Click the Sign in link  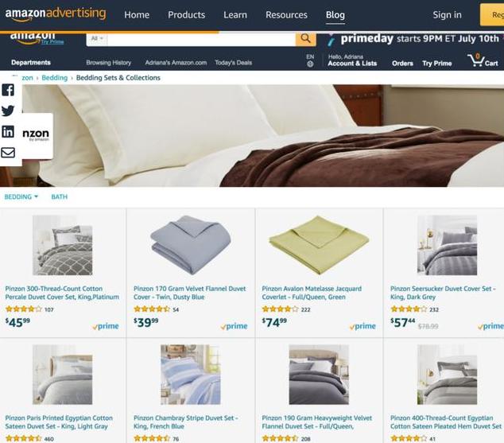tap(447, 15)
